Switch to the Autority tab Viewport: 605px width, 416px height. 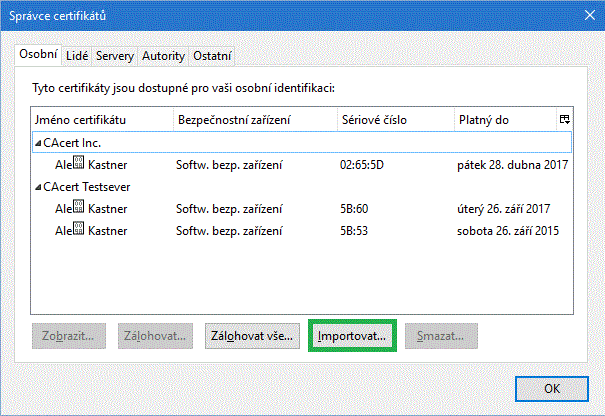(x=163, y=55)
